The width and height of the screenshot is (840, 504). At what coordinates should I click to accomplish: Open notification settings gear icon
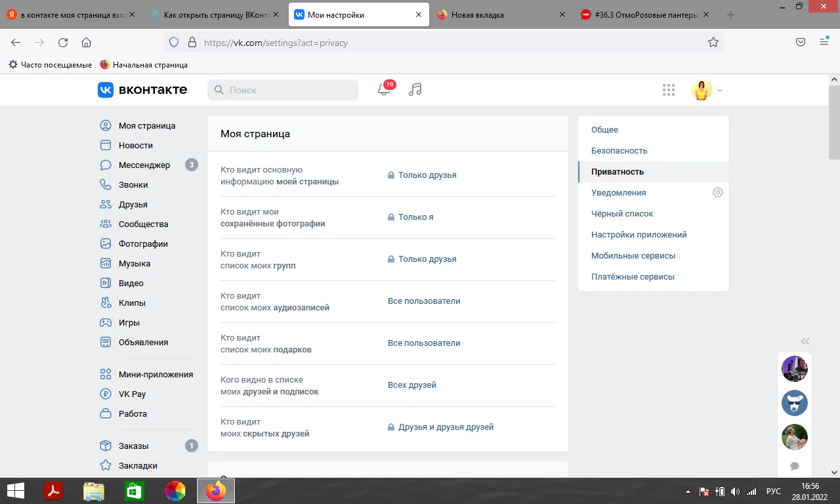718,192
